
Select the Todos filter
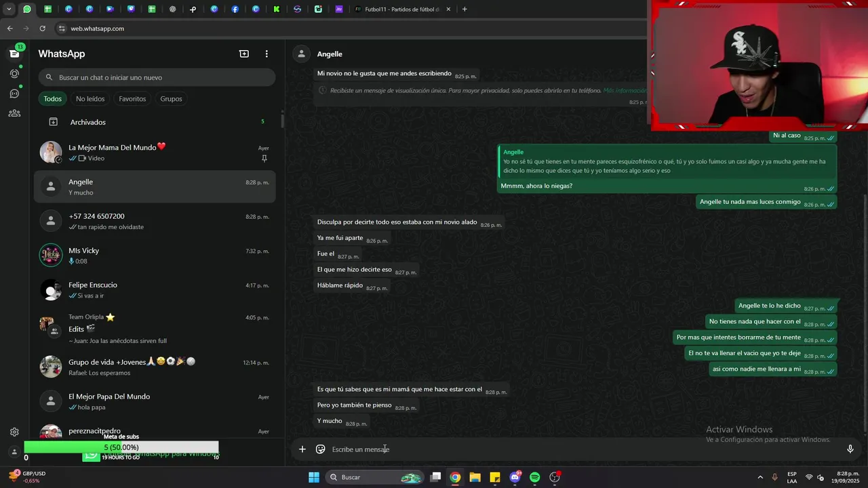click(53, 99)
